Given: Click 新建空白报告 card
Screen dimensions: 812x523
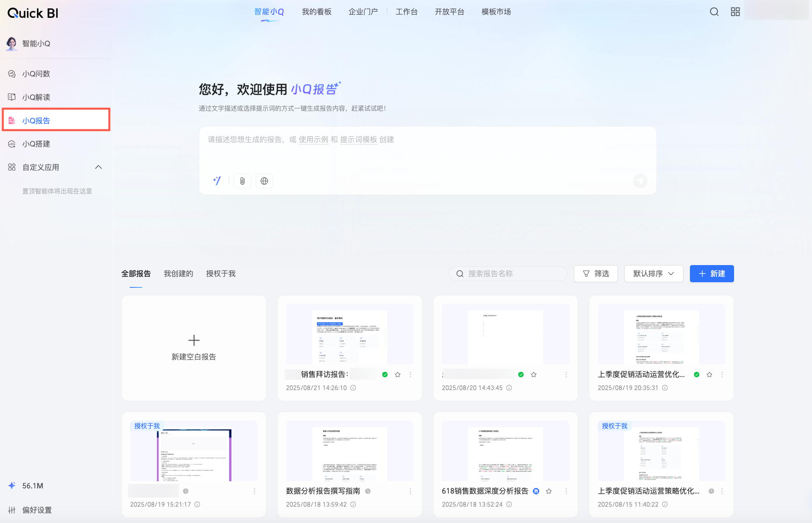Looking at the screenshot, I should [194, 348].
